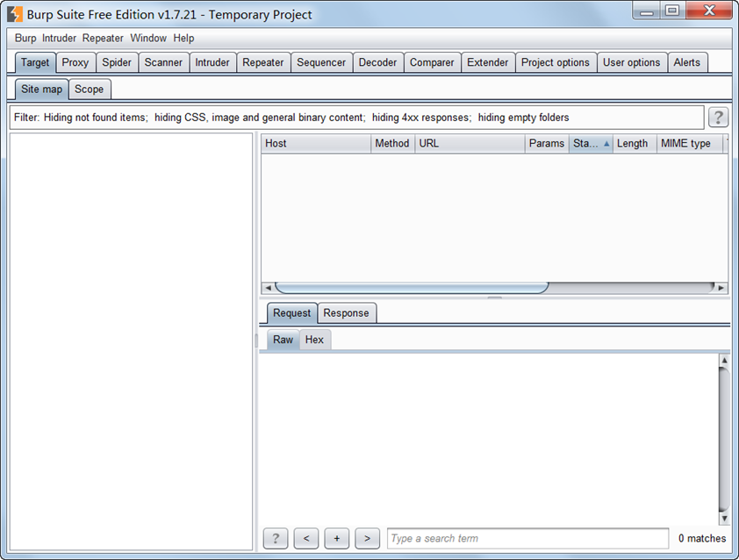Switch to the Scanner tab
The height and width of the screenshot is (560, 739).
(x=163, y=62)
